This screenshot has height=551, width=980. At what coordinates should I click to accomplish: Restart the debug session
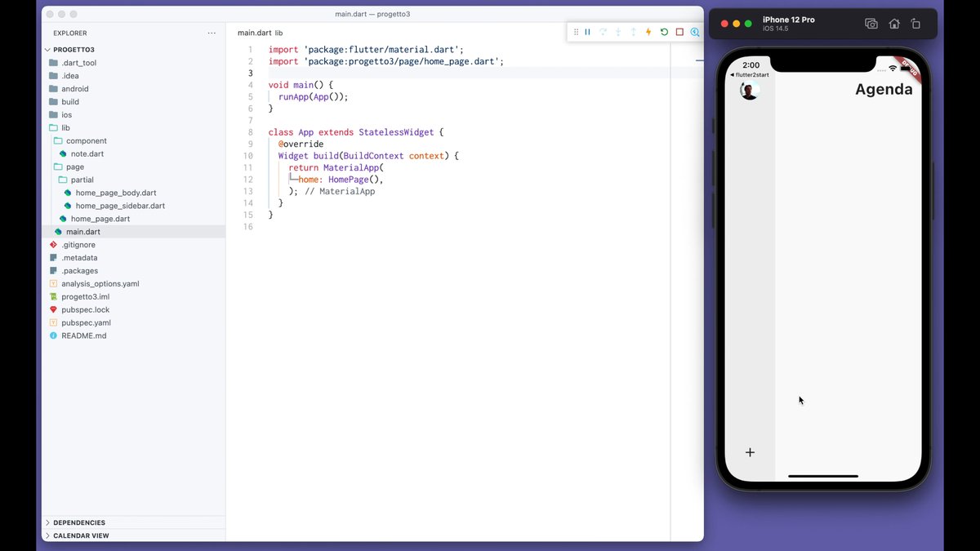click(664, 32)
